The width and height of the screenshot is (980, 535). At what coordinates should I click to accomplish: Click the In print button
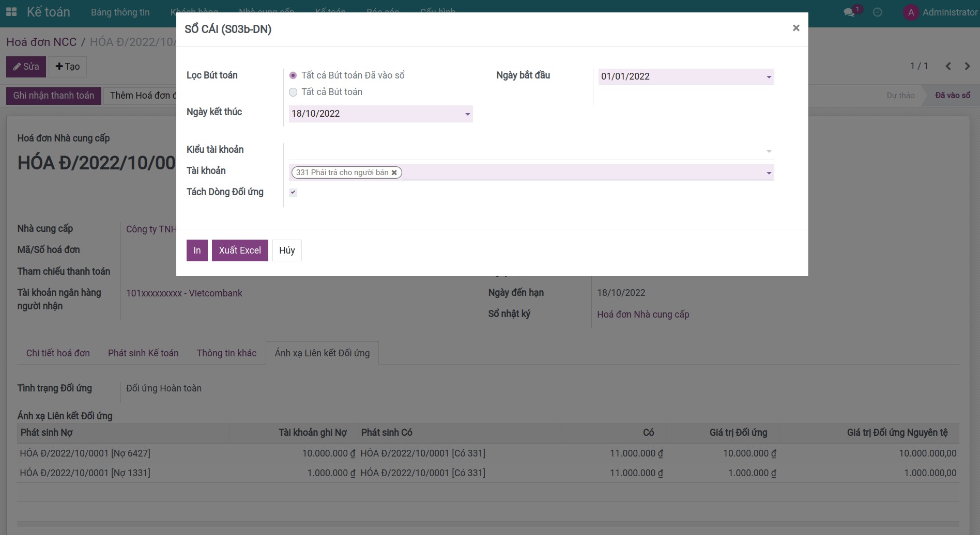tap(197, 250)
